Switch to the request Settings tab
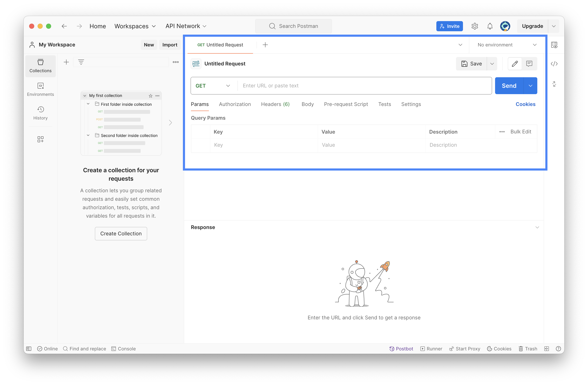This screenshot has height=385, width=588. 411,104
